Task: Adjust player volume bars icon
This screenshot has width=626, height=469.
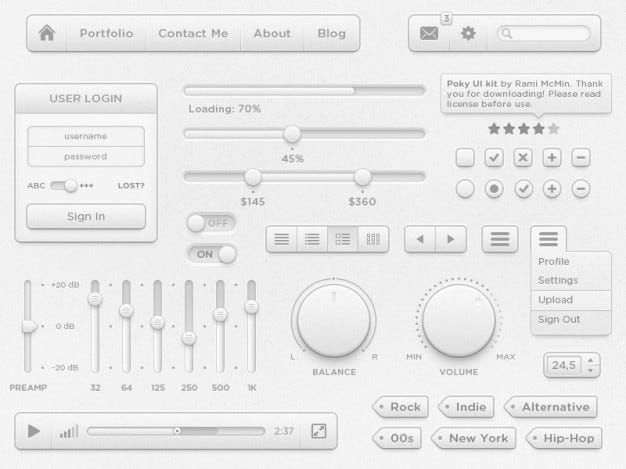Action: [69, 431]
